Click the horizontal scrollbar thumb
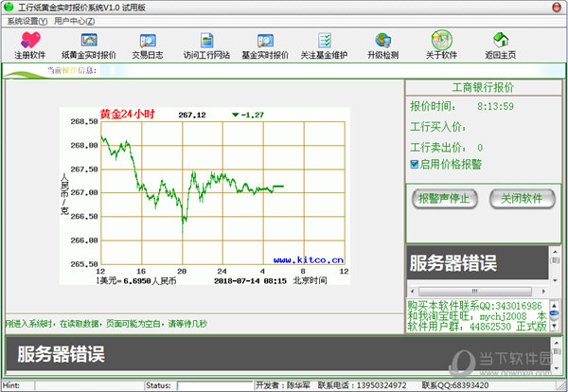The width and height of the screenshot is (568, 392). click(475, 292)
